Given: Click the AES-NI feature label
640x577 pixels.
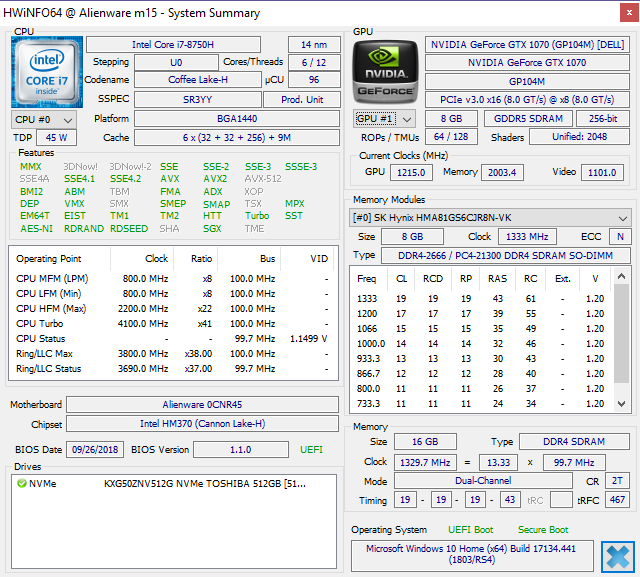Looking at the screenshot, I should (x=36, y=229).
